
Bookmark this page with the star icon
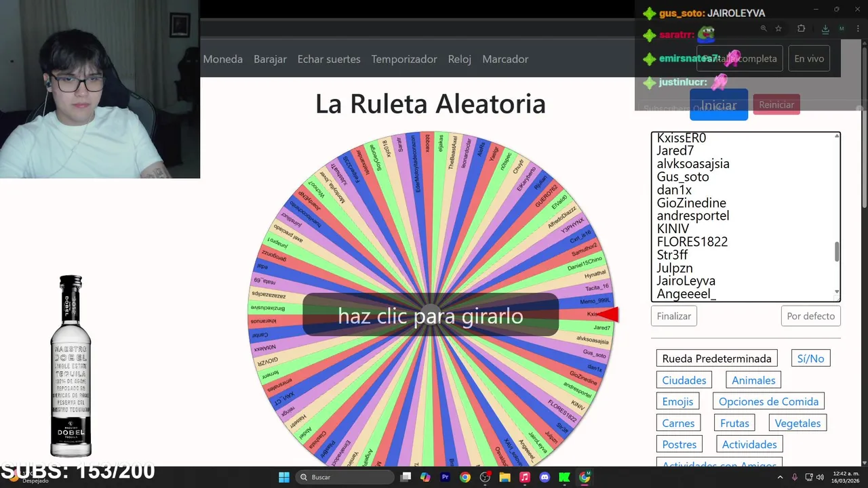pos(778,28)
